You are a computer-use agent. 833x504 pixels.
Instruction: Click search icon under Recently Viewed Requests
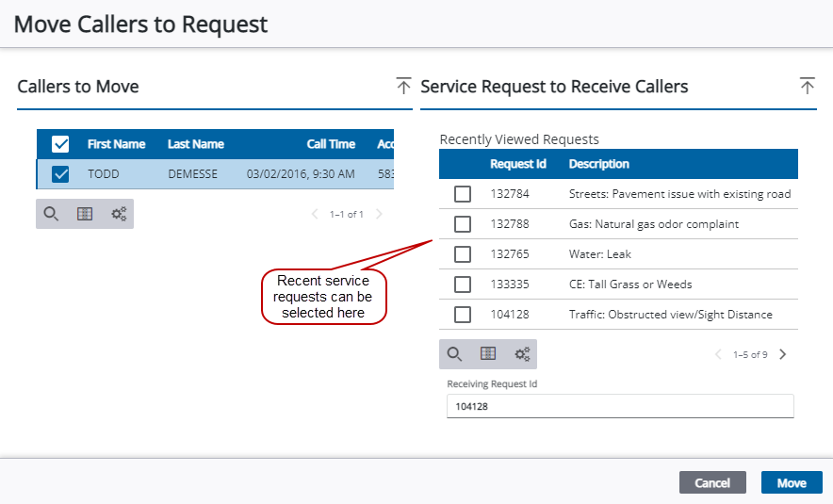(x=454, y=354)
